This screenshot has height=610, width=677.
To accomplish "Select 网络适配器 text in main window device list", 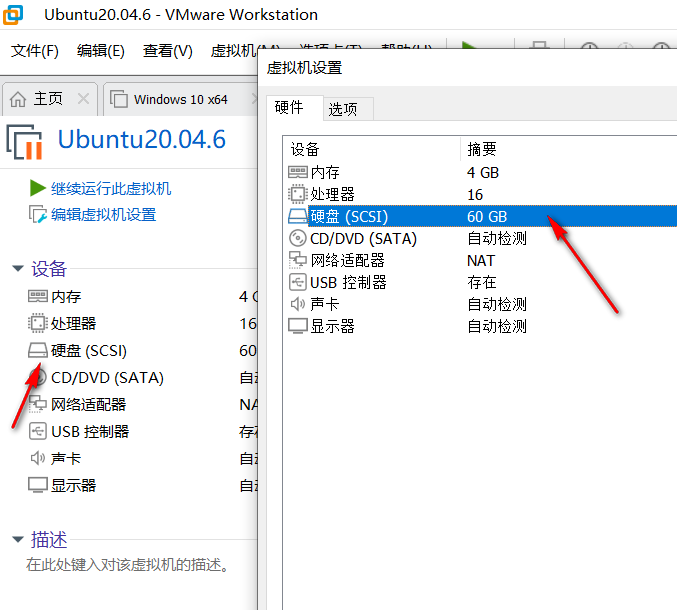I will [89, 405].
